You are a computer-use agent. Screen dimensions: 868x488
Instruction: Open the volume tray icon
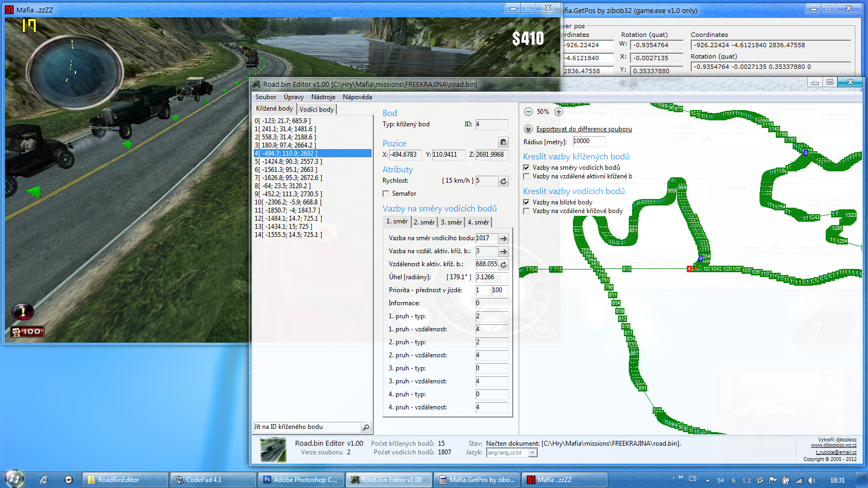coord(812,480)
